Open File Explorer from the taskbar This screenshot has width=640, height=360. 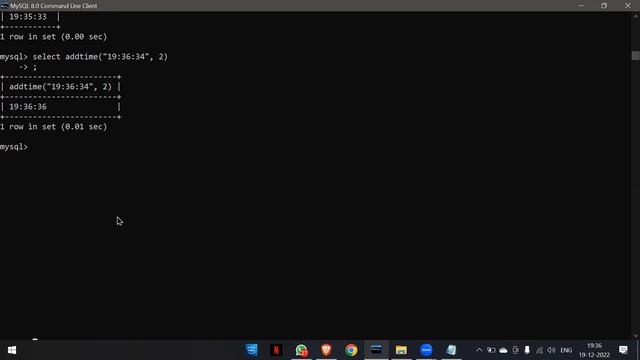pyautogui.click(x=401, y=350)
